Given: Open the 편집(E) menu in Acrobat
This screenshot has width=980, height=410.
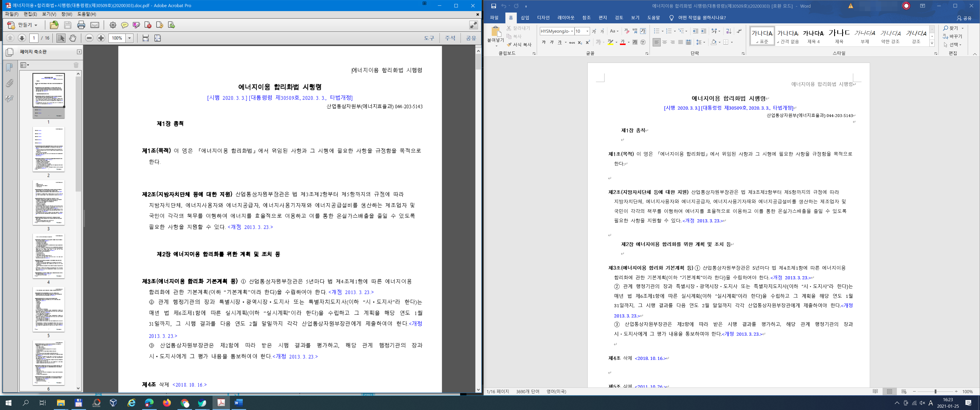Looking at the screenshot, I should point(30,14).
